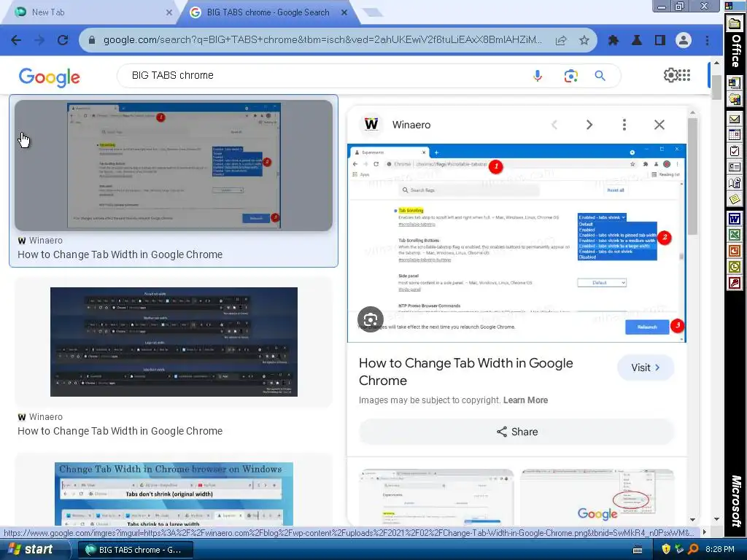Open the Office shortcut bar control menu
The height and width of the screenshot is (560, 747).
tap(729, 6)
